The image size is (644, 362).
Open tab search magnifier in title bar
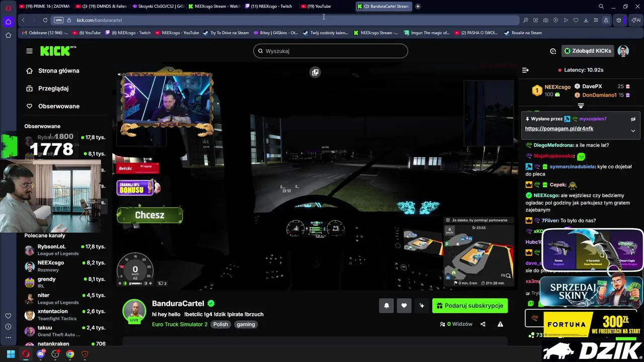601,7
